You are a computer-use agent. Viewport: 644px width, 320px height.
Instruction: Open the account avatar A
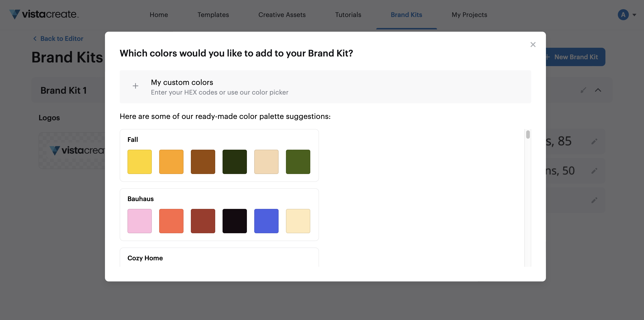(623, 15)
